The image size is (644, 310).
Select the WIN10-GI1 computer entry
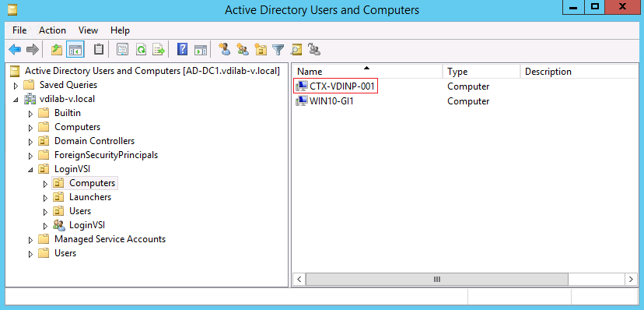(x=331, y=100)
